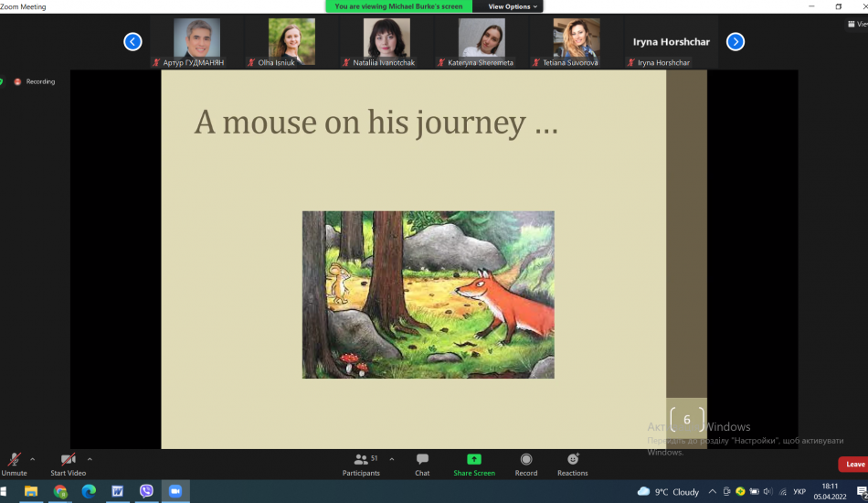Select Olha Isniuk's video thumbnail
This screenshot has height=503, width=868.
click(x=291, y=41)
